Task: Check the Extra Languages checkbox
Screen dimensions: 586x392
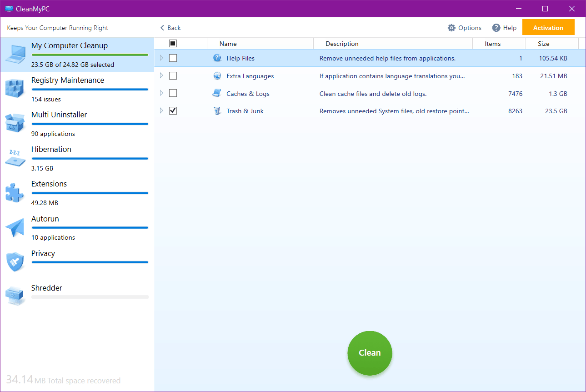Action: coord(173,75)
